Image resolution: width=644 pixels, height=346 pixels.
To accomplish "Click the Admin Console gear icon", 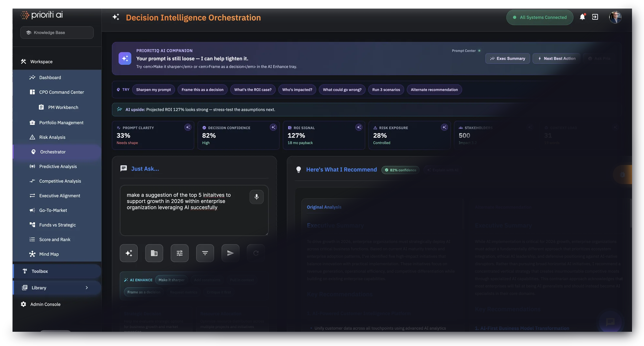I will (x=23, y=304).
